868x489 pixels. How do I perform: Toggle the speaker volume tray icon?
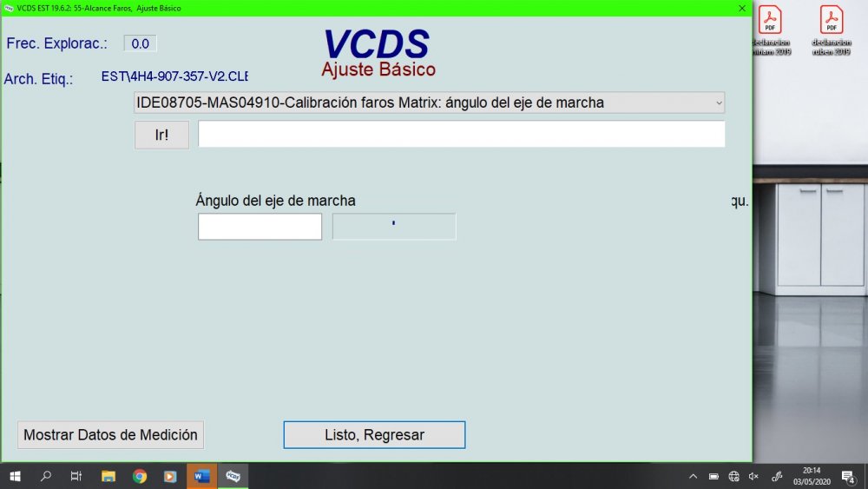pyautogui.click(x=753, y=476)
